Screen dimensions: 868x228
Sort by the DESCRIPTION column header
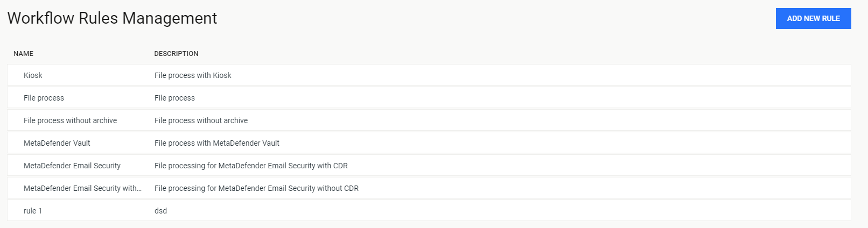(x=176, y=54)
